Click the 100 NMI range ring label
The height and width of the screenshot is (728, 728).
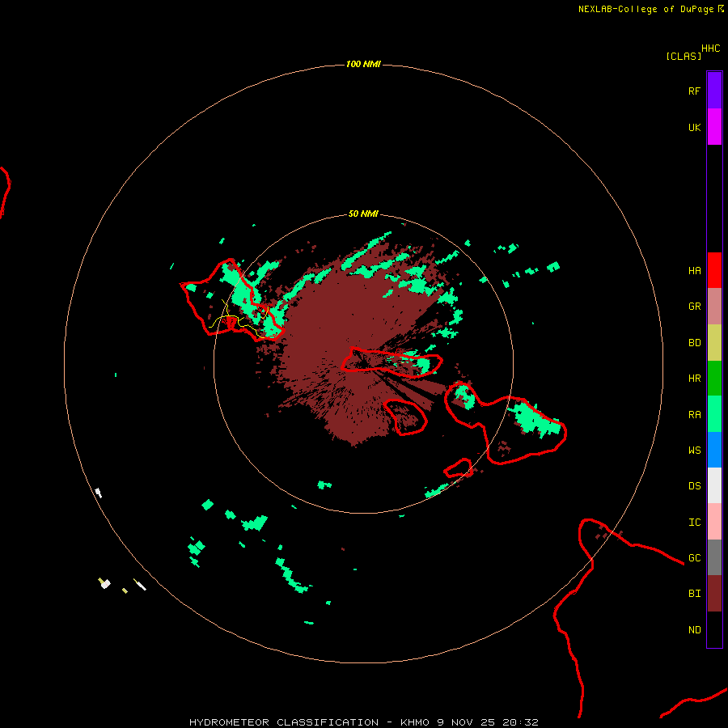(x=363, y=64)
